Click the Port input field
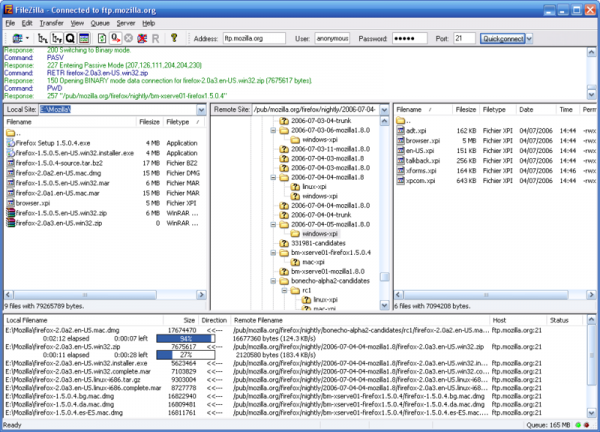This screenshot has height=432, width=600. (464, 39)
